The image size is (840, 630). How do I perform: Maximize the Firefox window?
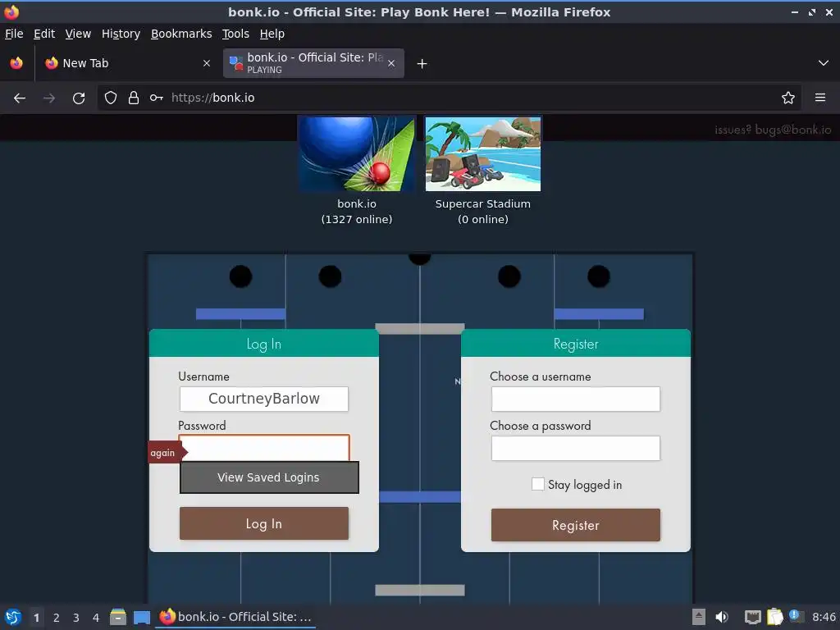pos(812,11)
